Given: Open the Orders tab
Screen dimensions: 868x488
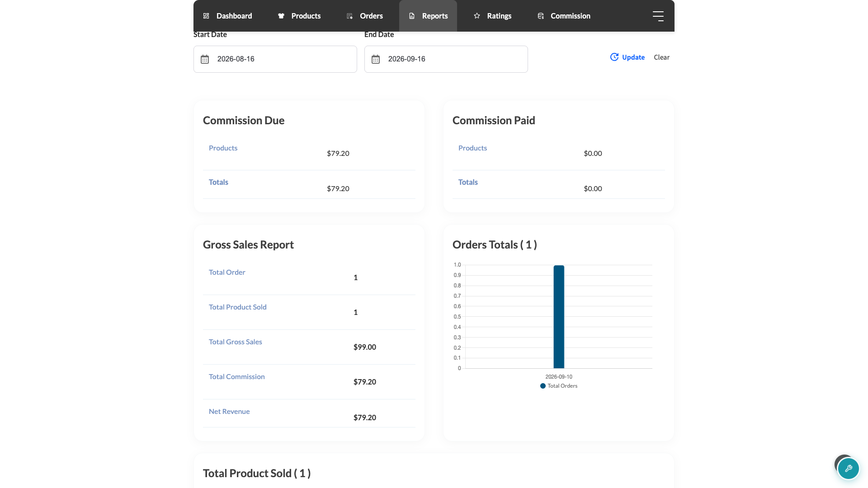Looking at the screenshot, I should pyautogui.click(x=365, y=16).
